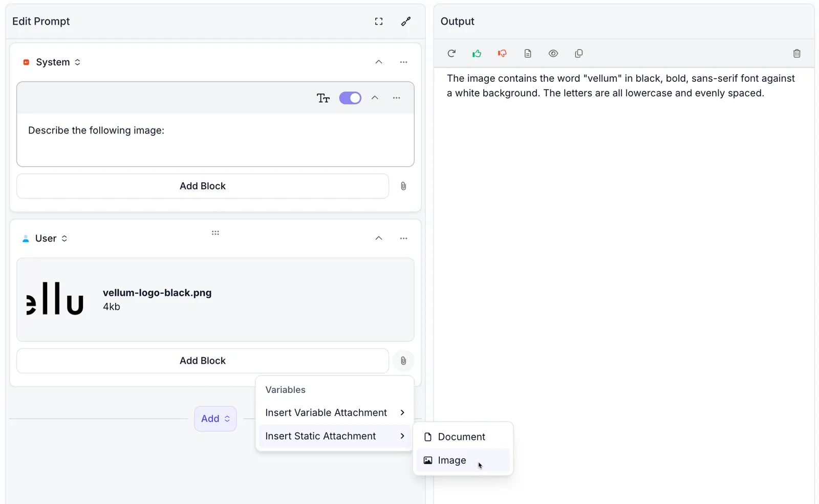Click the brush icon in Edit Prompt header

[406, 21]
